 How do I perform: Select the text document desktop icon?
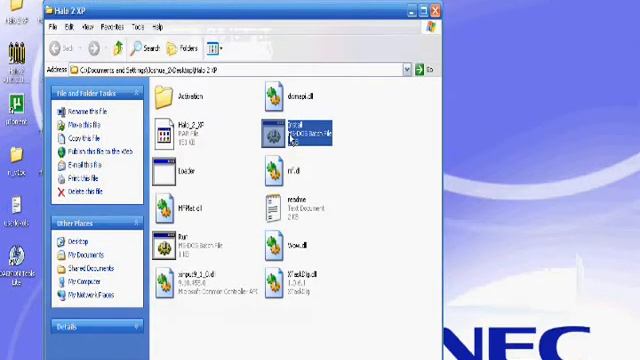click(x=17, y=205)
